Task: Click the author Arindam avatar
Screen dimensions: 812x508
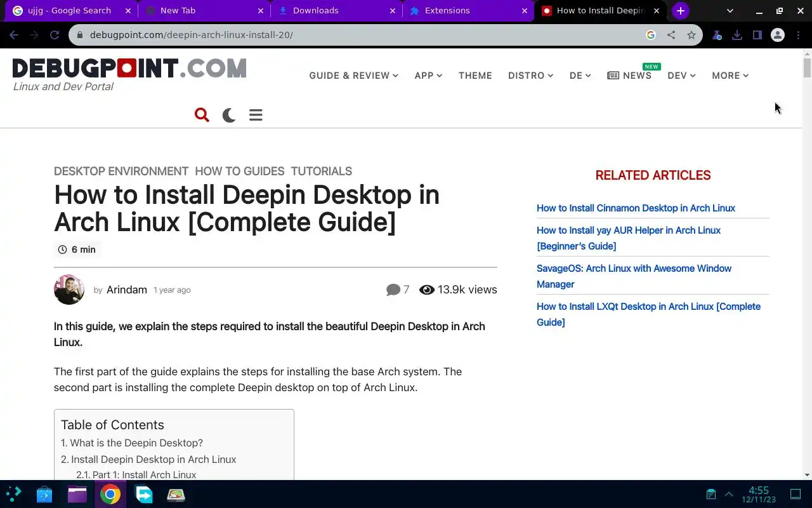Action: click(x=69, y=290)
